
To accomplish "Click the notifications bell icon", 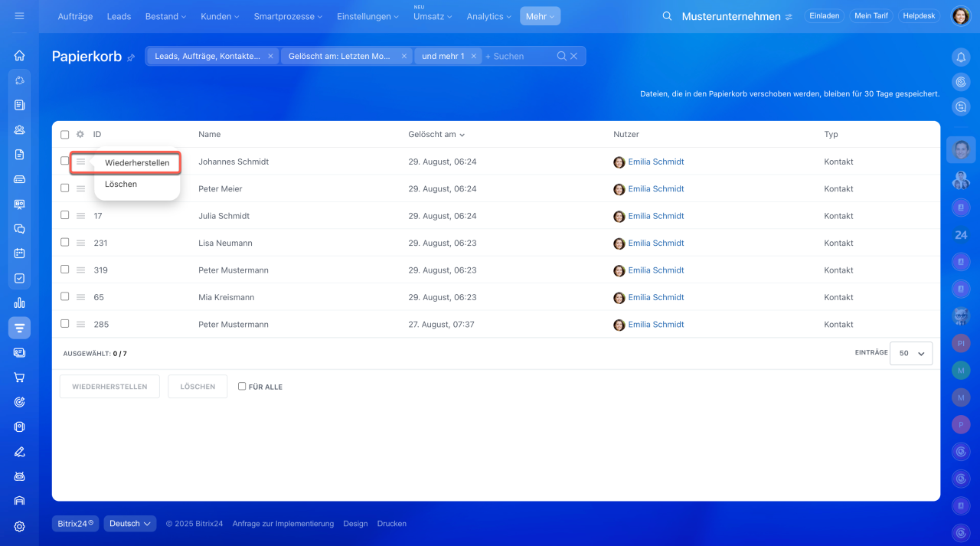I will coord(961,57).
